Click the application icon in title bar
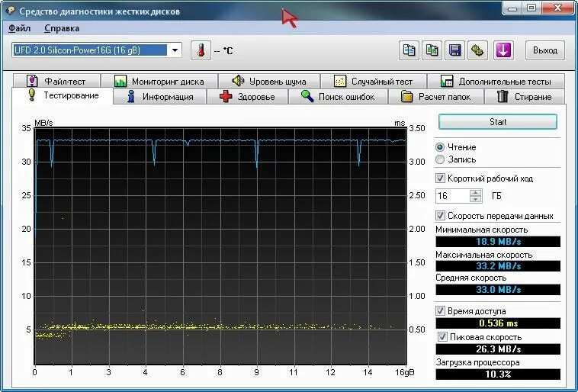The height and width of the screenshot is (392, 578). click(11, 11)
